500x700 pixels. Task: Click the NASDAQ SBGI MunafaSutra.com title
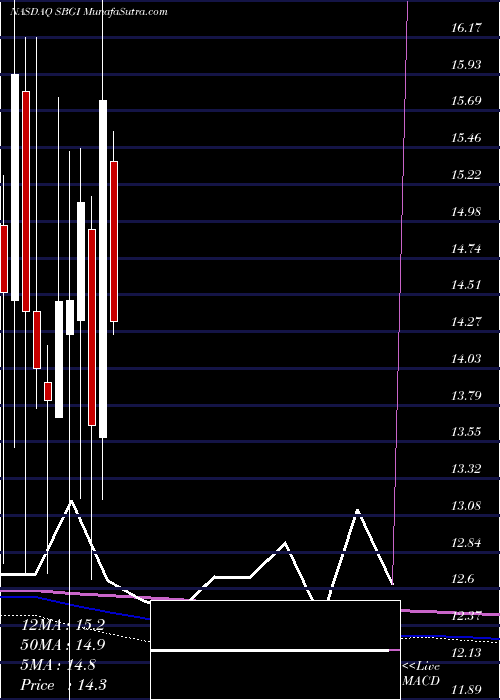coord(88,12)
